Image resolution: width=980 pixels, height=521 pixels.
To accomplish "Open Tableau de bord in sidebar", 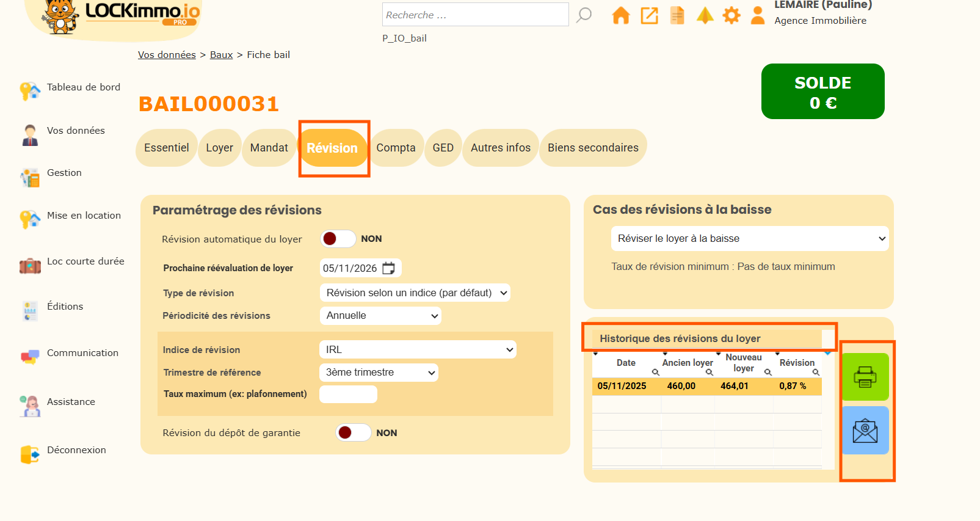I will tap(83, 87).
